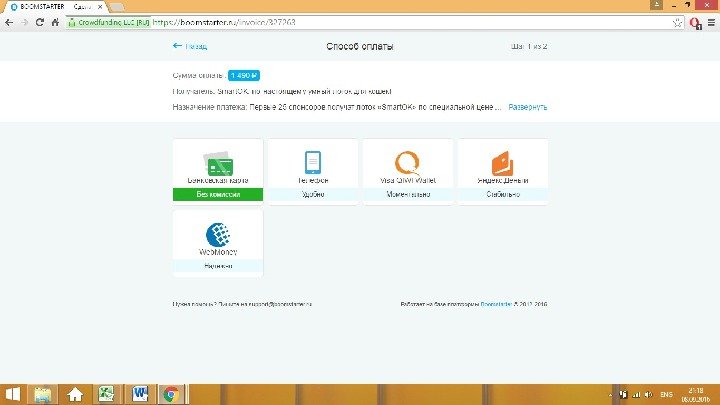Image resolution: width=720 pixels, height=405 pixels.
Task: Open the home icon app in taskbar
Action: pos(75,394)
